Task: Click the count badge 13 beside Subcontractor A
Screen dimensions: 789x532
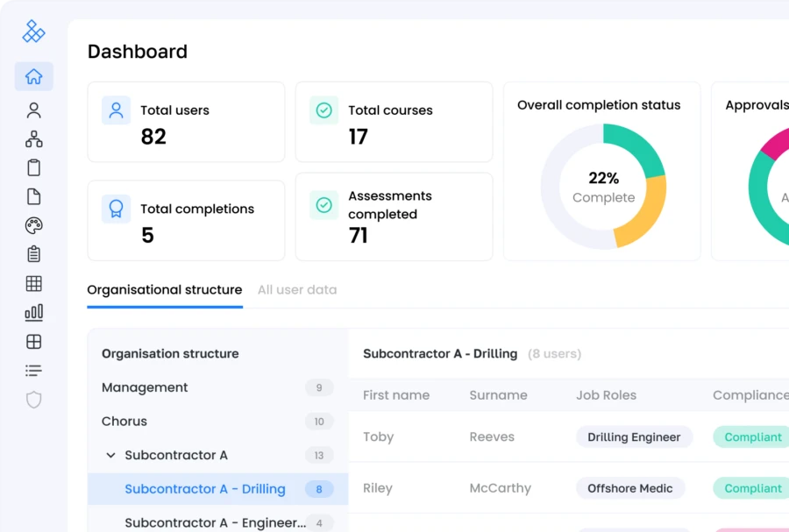Action: coord(319,456)
